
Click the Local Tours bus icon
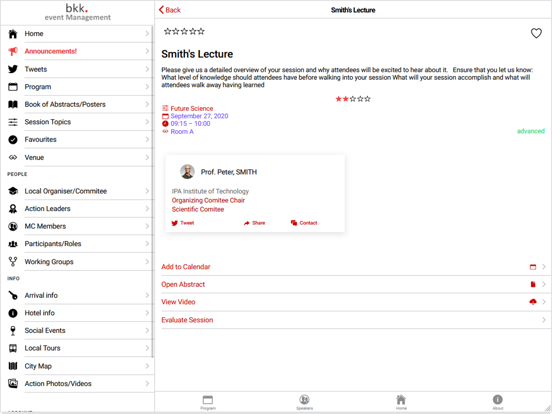click(x=13, y=348)
